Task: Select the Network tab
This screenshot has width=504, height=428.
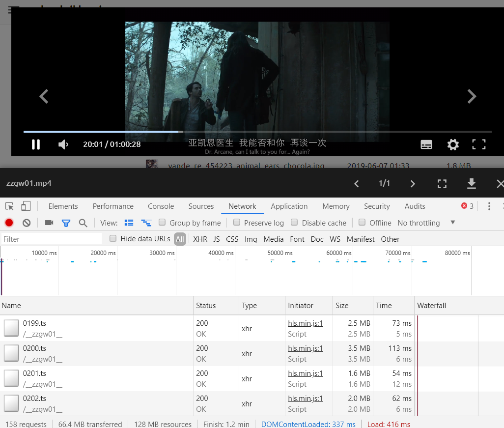Action: [242, 206]
